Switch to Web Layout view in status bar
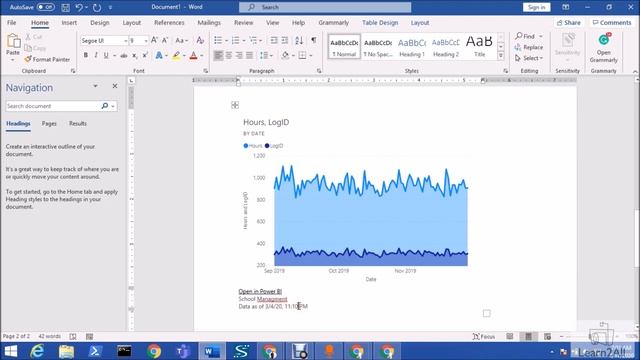This screenshot has width=640, height=360. pyautogui.click(x=547, y=336)
